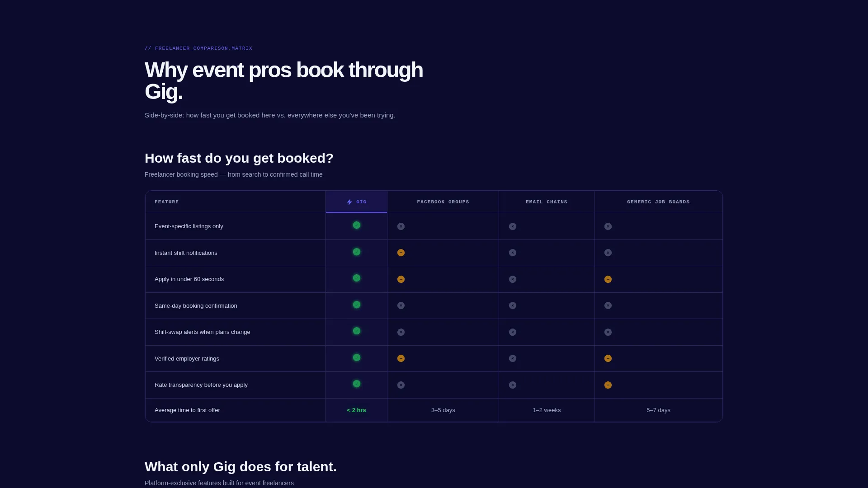Screen dimensions: 868x488
Task: Click the '3–5 days' Facebook Groups value
Action: tap(443, 410)
